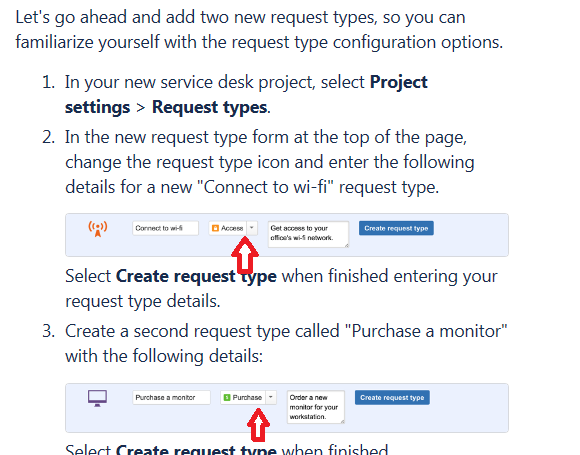The height and width of the screenshot is (455, 580).
Task: Click the Connect to wi-fi name field
Action: pos(165,228)
